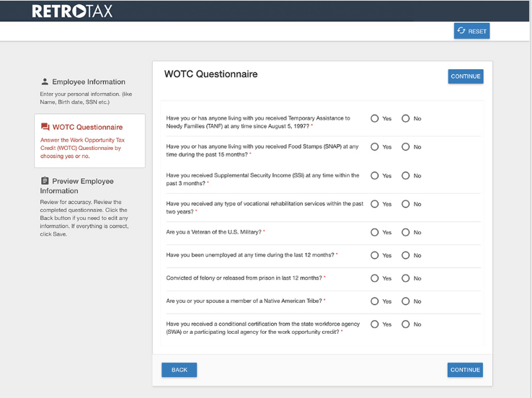Select Yes for felony conviction question
Viewport: 532px width, 398px height.
(375, 278)
